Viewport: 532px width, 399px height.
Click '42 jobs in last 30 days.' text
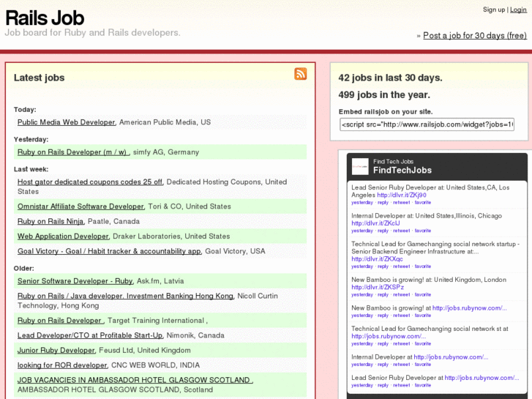click(390, 78)
